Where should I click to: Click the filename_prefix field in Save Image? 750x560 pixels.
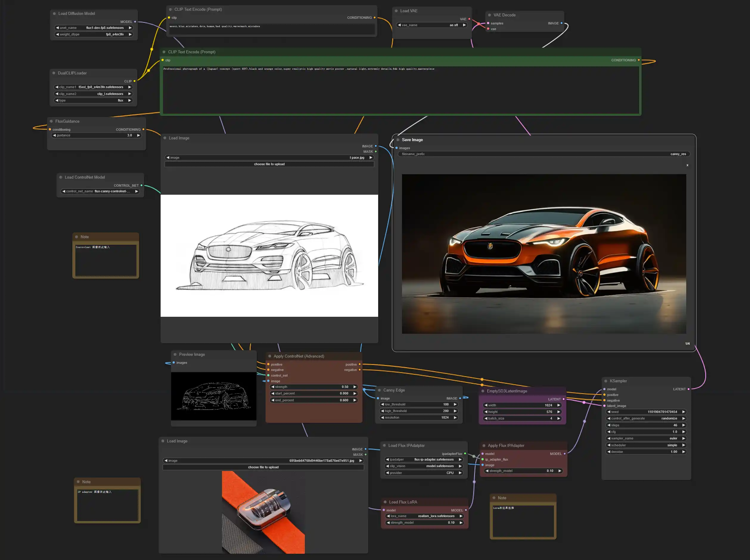(x=544, y=154)
